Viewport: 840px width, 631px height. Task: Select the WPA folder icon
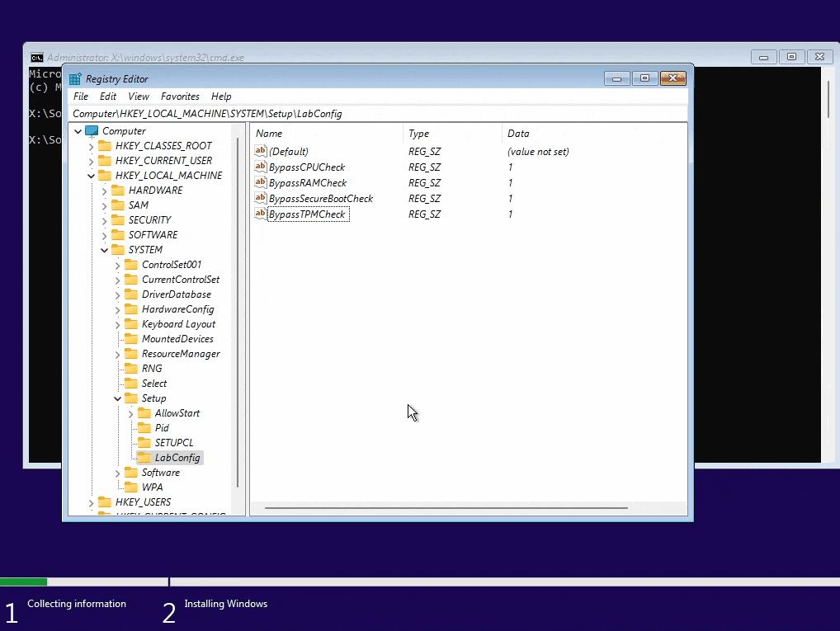(131, 487)
